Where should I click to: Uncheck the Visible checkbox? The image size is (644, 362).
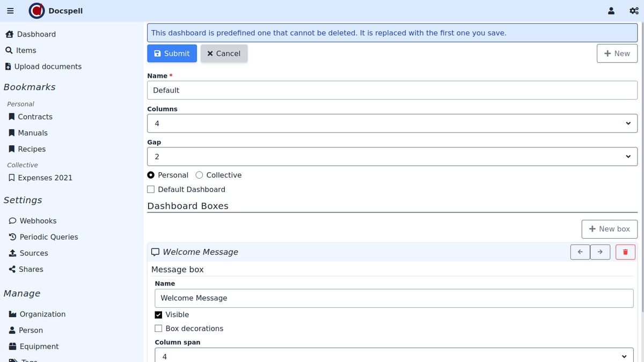tap(158, 315)
